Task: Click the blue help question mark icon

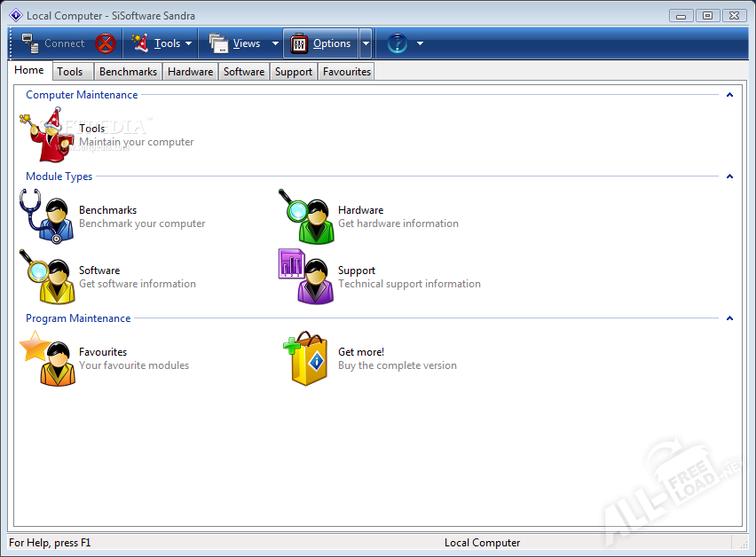Action: click(397, 43)
